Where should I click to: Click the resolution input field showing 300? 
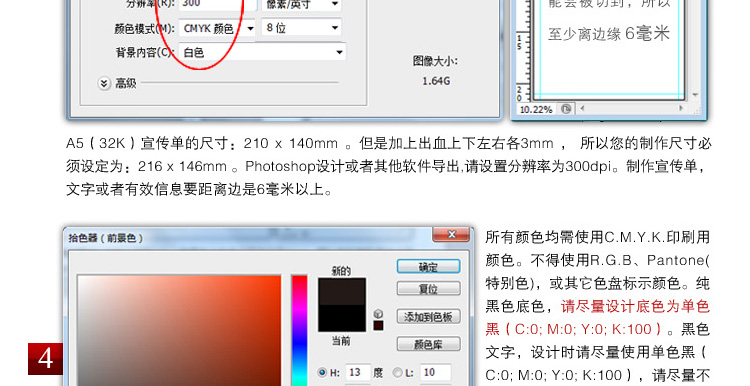coord(217,4)
